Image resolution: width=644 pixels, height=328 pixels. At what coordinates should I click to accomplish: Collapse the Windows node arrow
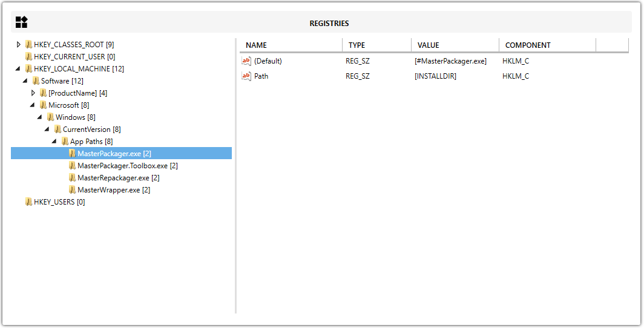click(40, 117)
